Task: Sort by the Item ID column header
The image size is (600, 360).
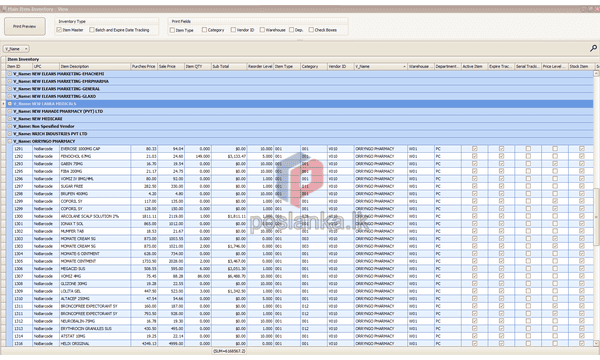Action: pos(19,67)
